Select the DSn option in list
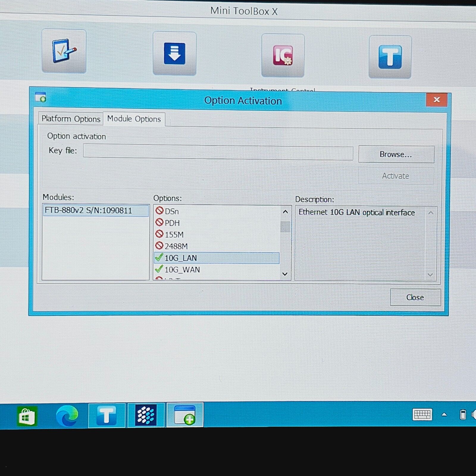This screenshot has width=476, height=476. point(172,211)
